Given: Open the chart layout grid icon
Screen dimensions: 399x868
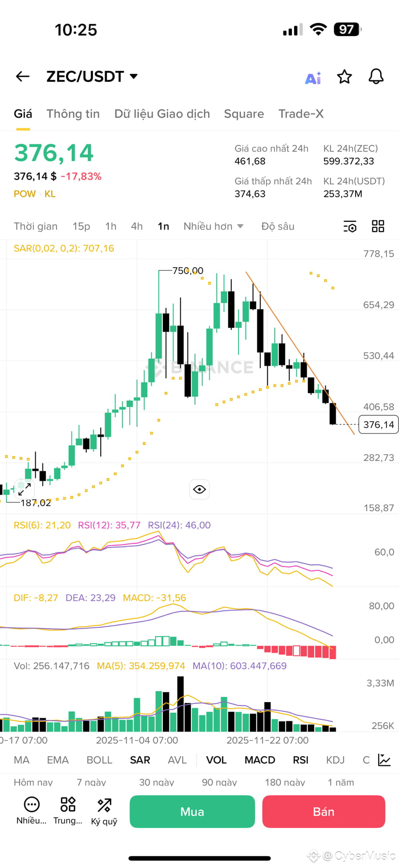Looking at the screenshot, I should point(378,226).
